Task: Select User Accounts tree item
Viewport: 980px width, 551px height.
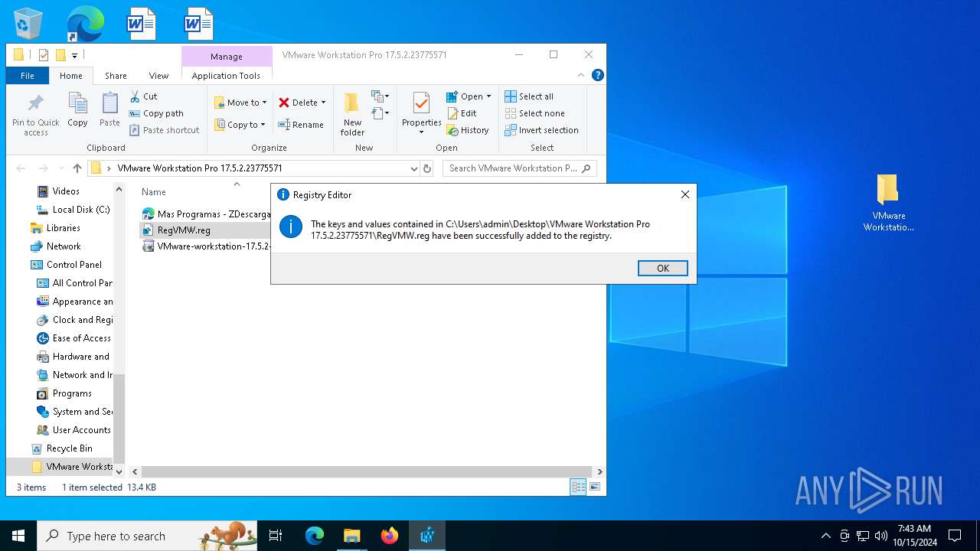Action: pyautogui.click(x=74, y=430)
